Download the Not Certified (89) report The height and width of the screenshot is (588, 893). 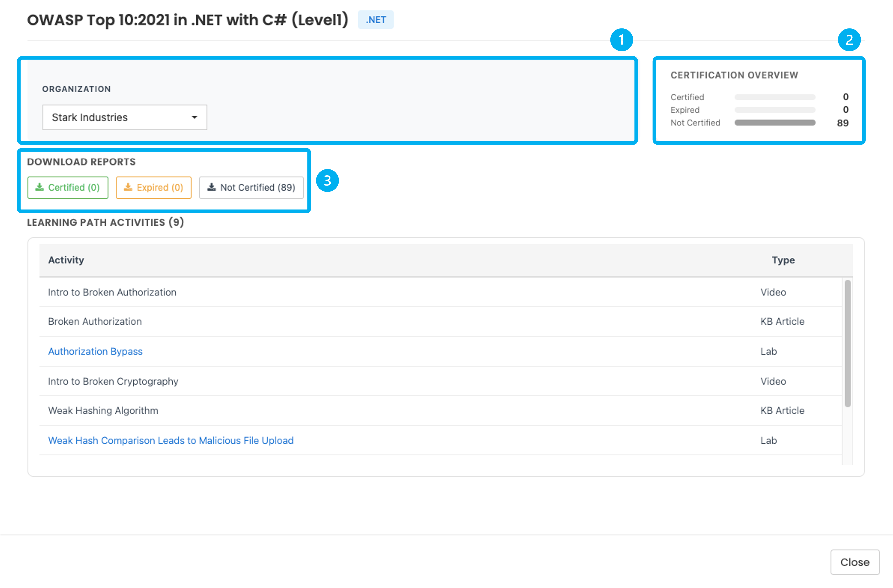pos(252,188)
